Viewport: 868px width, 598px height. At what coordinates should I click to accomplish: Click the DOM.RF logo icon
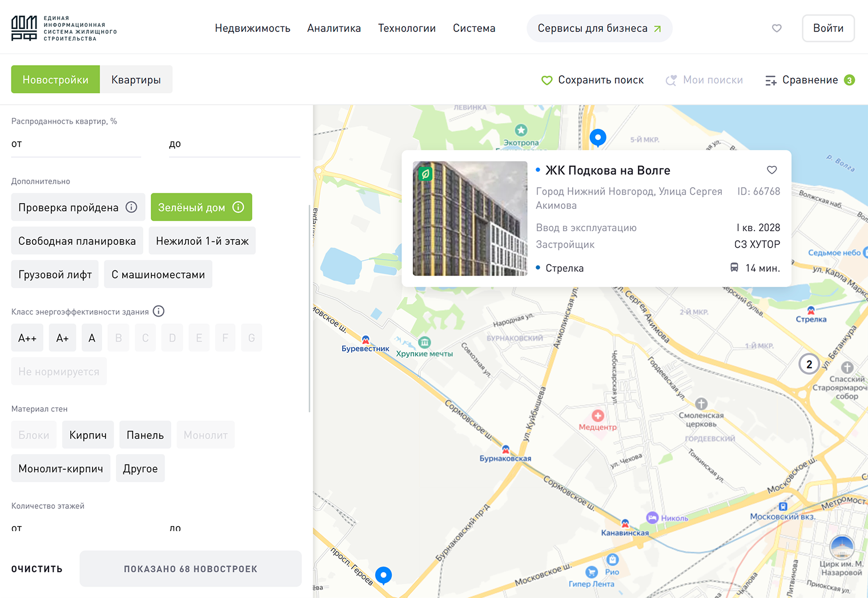[24, 28]
